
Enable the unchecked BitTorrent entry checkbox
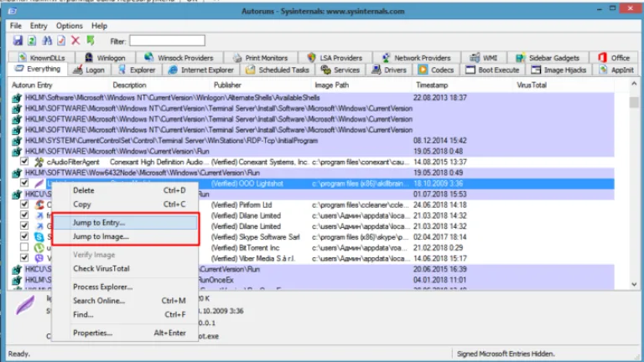(24, 247)
